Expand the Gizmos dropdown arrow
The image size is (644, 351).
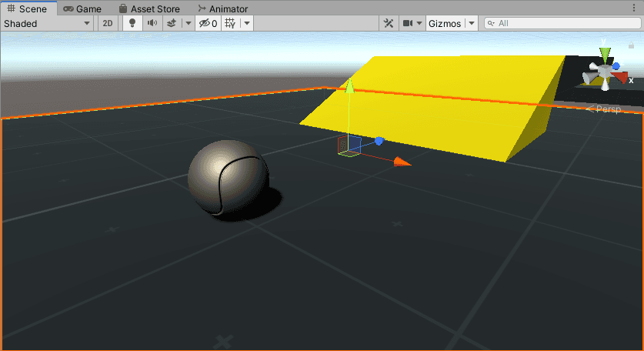tap(472, 23)
